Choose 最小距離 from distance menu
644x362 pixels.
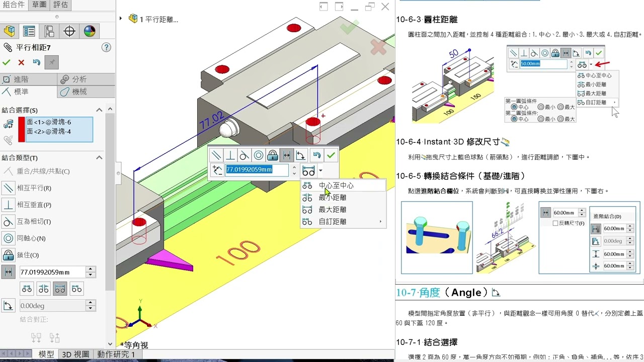(343, 198)
